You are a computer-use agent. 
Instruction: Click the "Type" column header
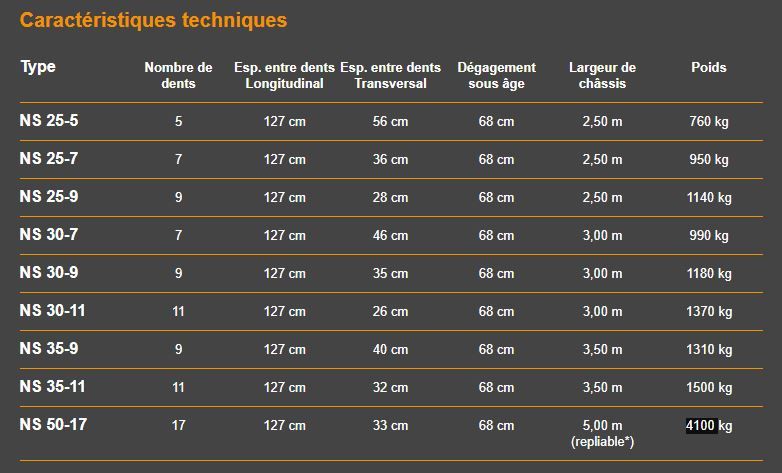[x=38, y=67]
